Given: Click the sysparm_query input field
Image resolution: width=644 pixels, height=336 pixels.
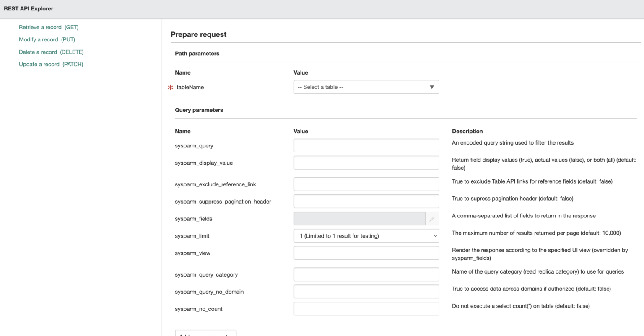Looking at the screenshot, I should (366, 145).
